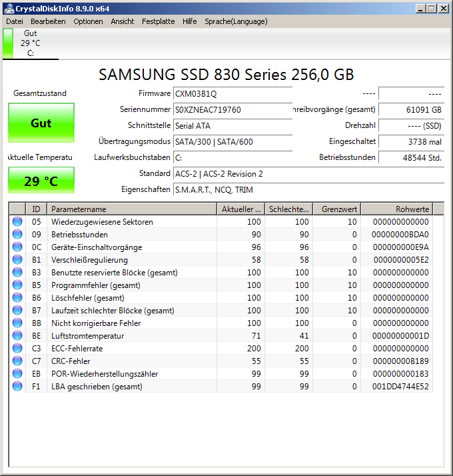
Task: Click the Gesamtzustand label
Action: coord(40,93)
